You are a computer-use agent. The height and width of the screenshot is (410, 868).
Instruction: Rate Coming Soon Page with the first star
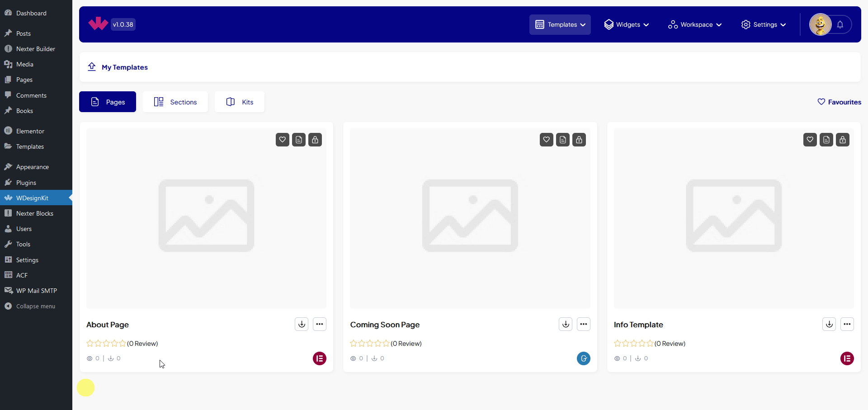click(354, 343)
